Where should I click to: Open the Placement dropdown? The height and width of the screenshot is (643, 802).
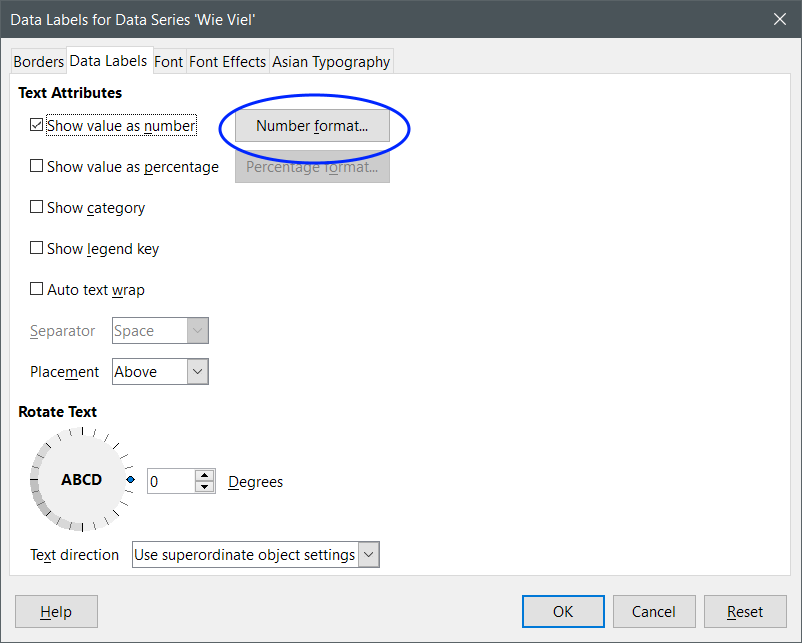point(197,371)
